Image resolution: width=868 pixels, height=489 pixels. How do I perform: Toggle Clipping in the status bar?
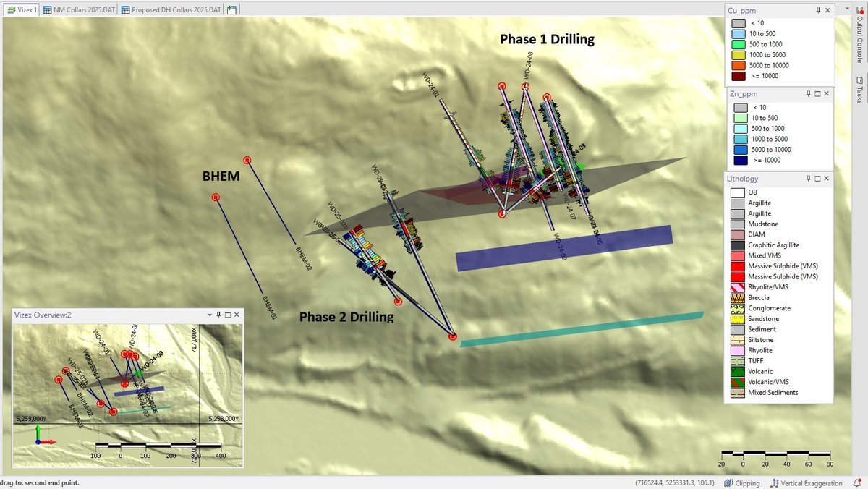coord(741,483)
